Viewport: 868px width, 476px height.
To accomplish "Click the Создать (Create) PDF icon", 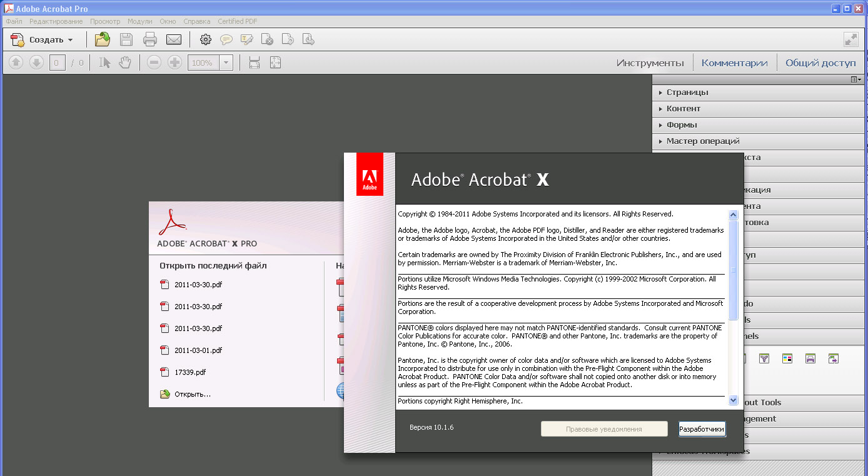I will coord(18,39).
